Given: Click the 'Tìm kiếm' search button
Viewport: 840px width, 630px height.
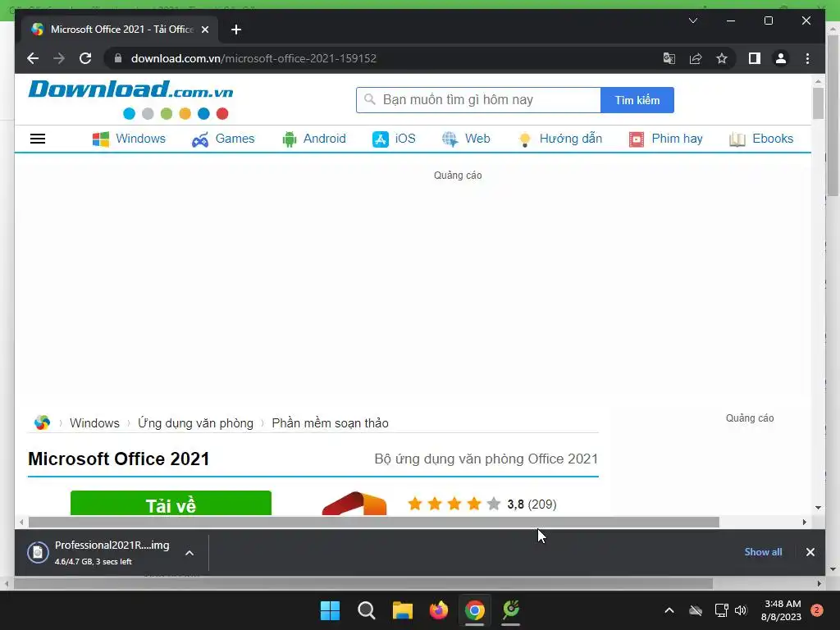Looking at the screenshot, I should pos(637,100).
